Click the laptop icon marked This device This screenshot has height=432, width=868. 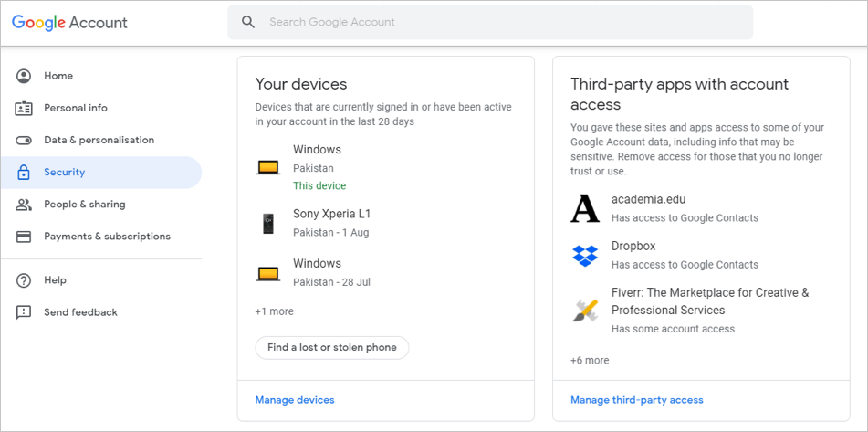267,167
